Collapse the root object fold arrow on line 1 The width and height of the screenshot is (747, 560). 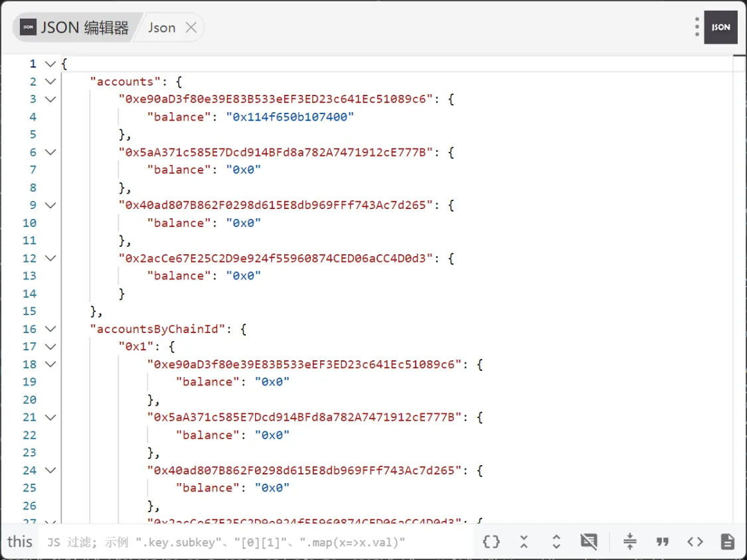pyautogui.click(x=50, y=64)
